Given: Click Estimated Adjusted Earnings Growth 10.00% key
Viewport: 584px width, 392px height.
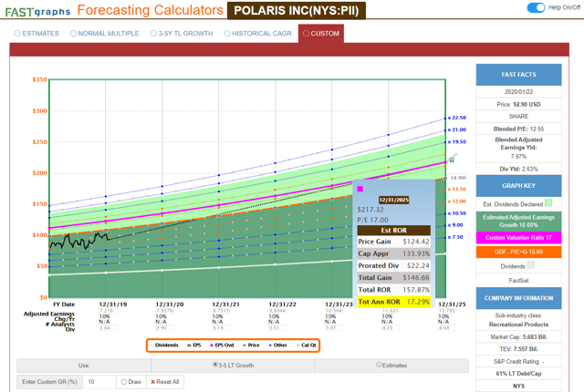Looking at the screenshot, I should click(x=518, y=221).
